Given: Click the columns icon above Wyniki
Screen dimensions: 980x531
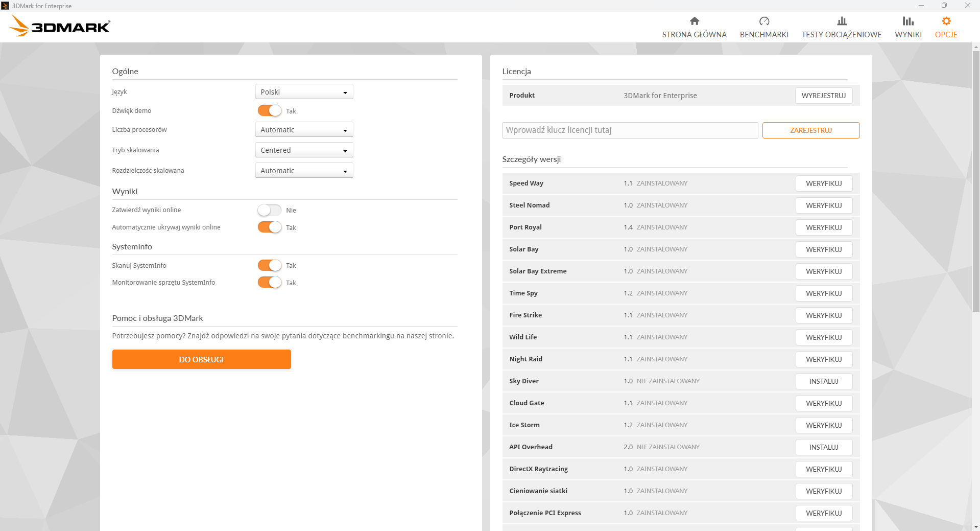Looking at the screenshot, I should pos(908,21).
